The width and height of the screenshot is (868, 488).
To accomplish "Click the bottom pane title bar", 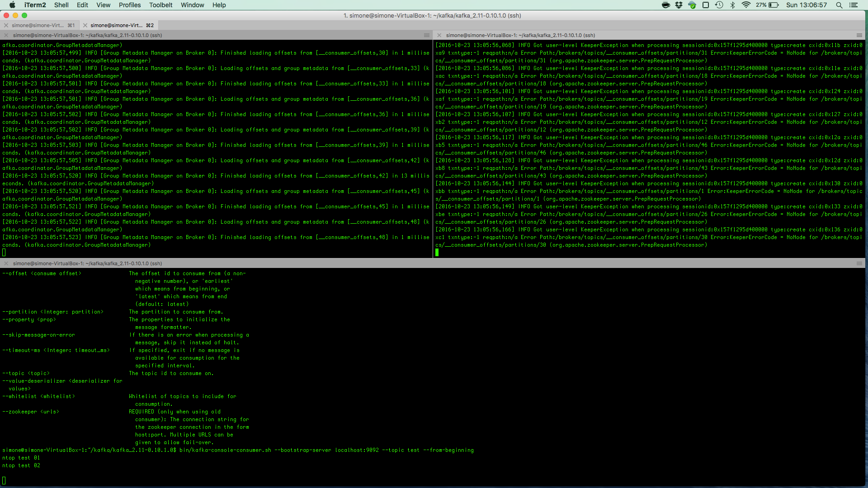I will [433, 263].
